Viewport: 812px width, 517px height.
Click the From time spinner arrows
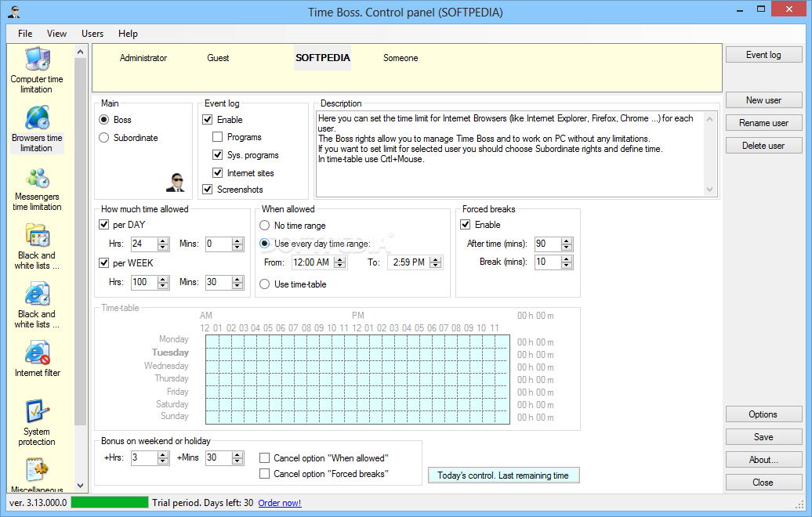point(339,262)
